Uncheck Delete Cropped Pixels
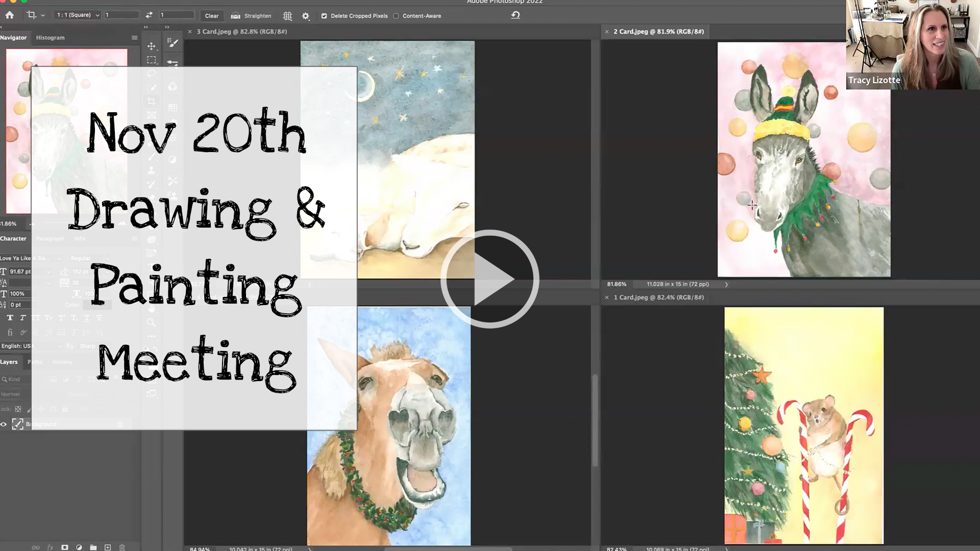Image resolution: width=980 pixels, height=551 pixels. pyautogui.click(x=324, y=16)
